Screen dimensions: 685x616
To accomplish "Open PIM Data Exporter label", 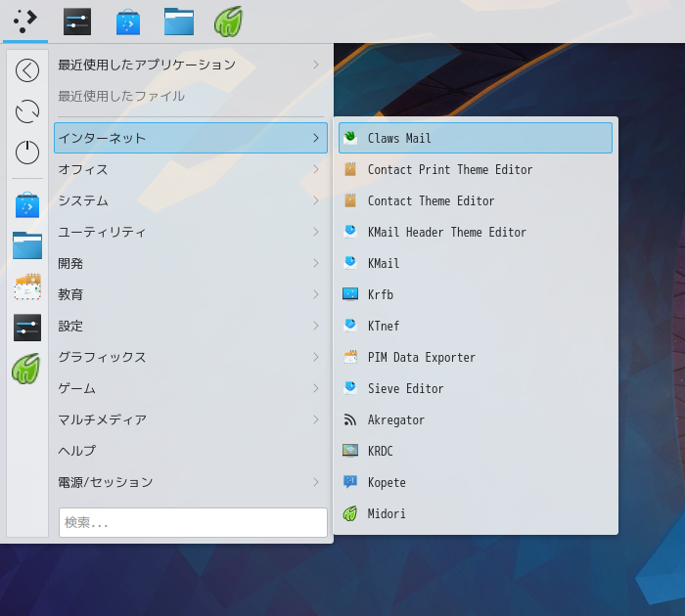I will pyautogui.click(x=422, y=357).
